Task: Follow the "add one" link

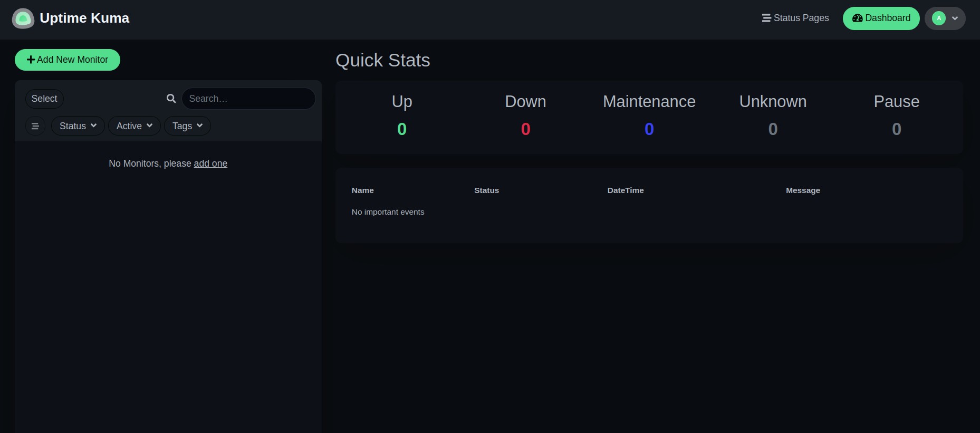Action: click(210, 163)
